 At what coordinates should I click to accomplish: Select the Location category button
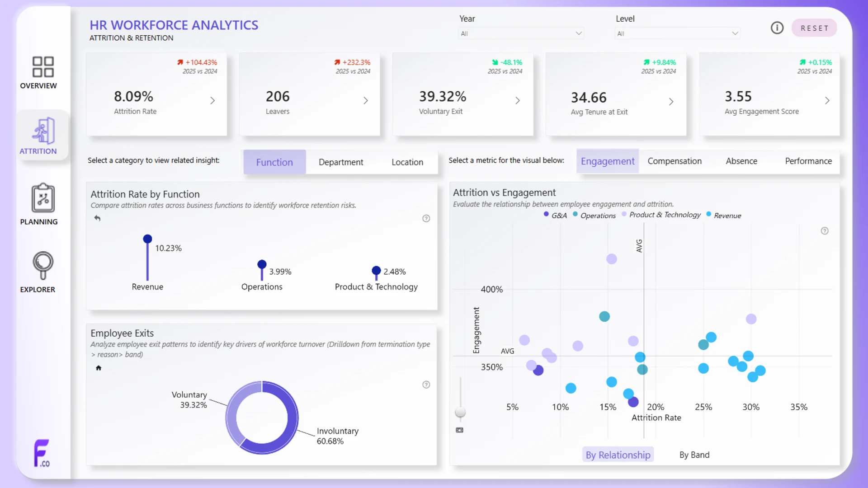[x=407, y=162]
